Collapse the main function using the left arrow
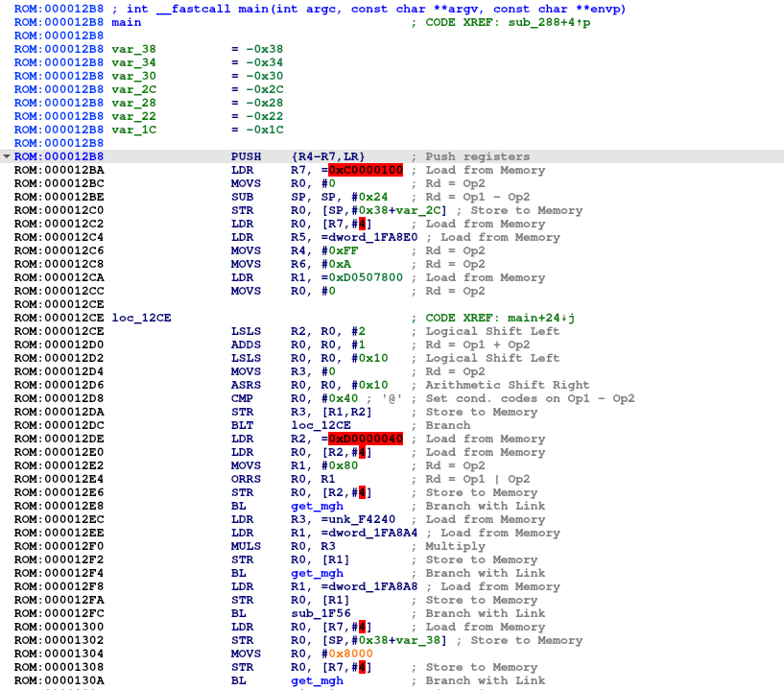 [x=7, y=156]
